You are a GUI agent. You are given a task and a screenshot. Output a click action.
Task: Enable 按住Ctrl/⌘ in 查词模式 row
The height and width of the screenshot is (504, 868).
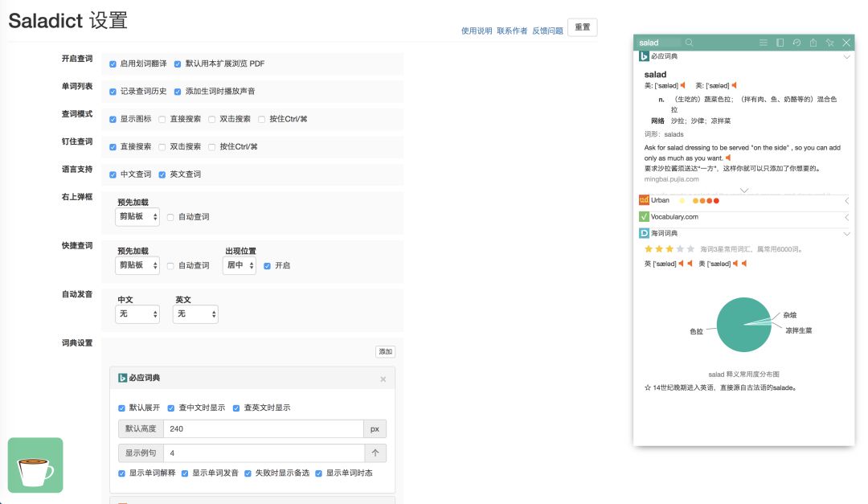tap(262, 120)
